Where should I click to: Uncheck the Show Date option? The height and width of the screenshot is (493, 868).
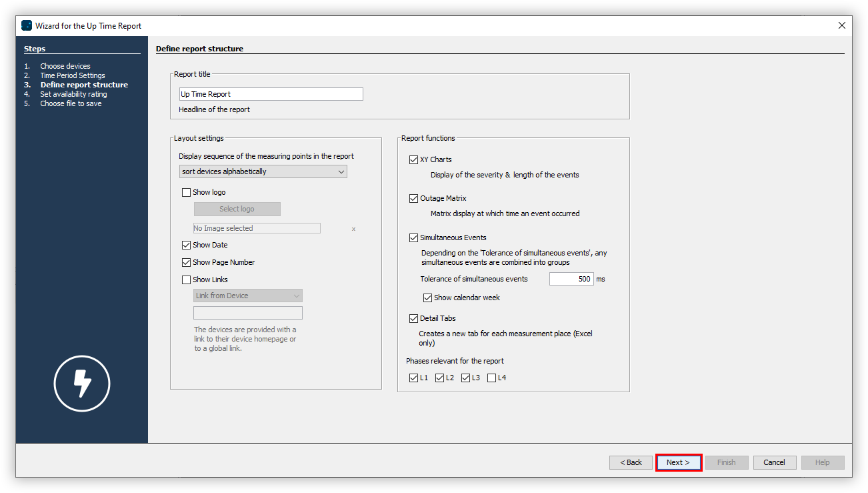click(x=187, y=245)
